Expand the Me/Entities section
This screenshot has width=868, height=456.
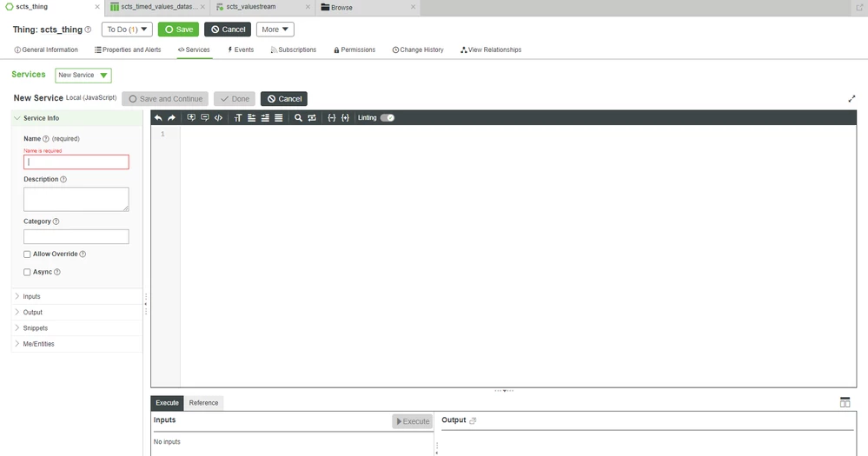point(77,344)
